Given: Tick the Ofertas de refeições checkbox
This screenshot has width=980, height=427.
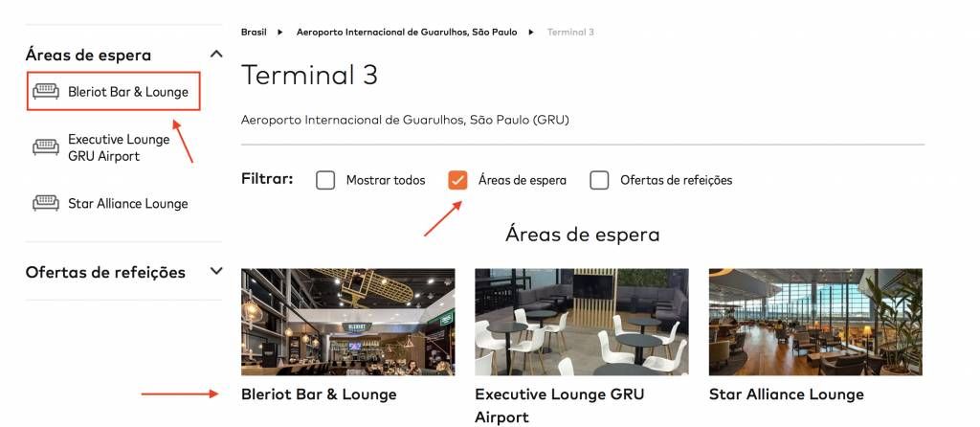Looking at the screenshot, I should coord(599,181).
